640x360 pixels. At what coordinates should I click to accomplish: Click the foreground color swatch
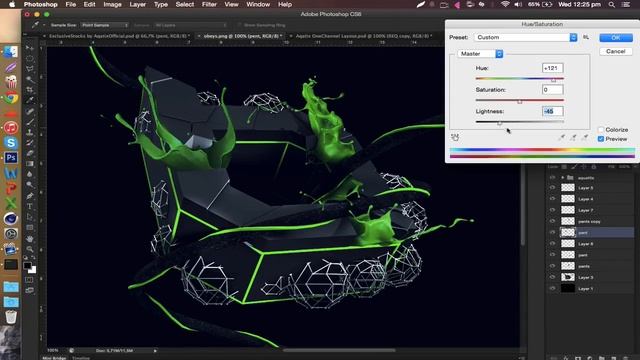[27, 266]
